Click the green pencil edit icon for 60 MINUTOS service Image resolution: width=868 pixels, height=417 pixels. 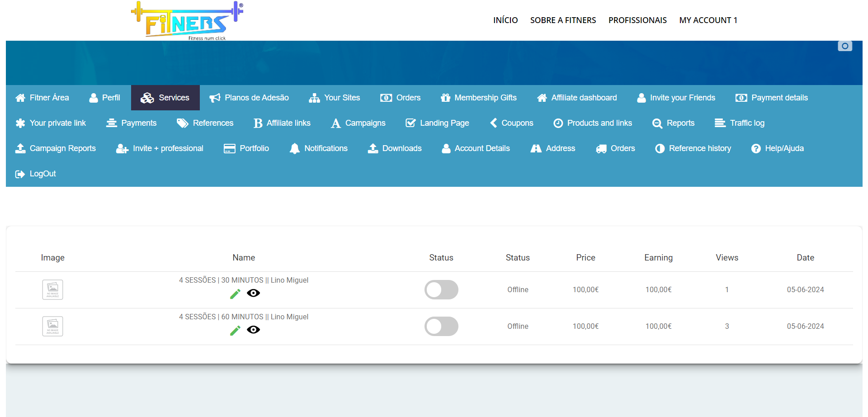[235, 331]
